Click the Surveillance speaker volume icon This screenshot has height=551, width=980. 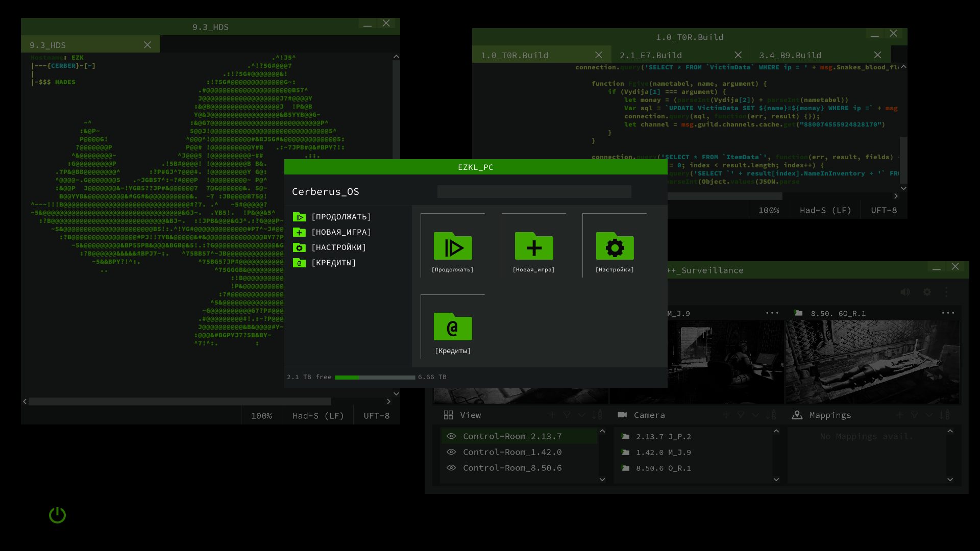tap(905, 292)
